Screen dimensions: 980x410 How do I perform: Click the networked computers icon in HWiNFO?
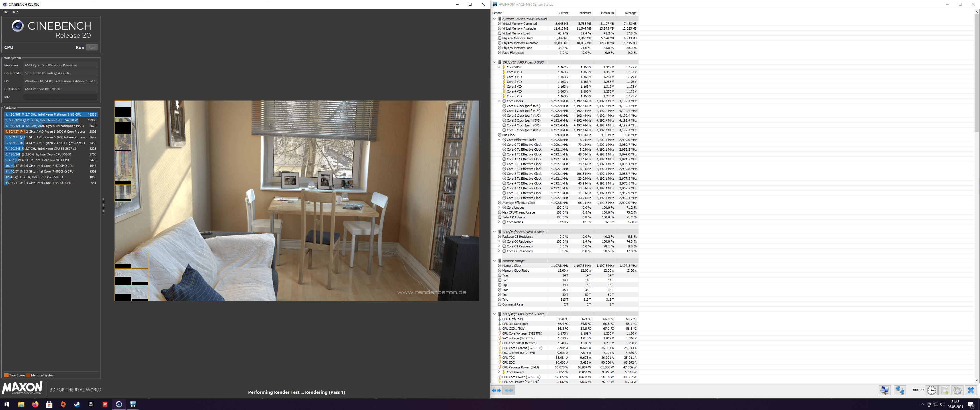[900, 390]
